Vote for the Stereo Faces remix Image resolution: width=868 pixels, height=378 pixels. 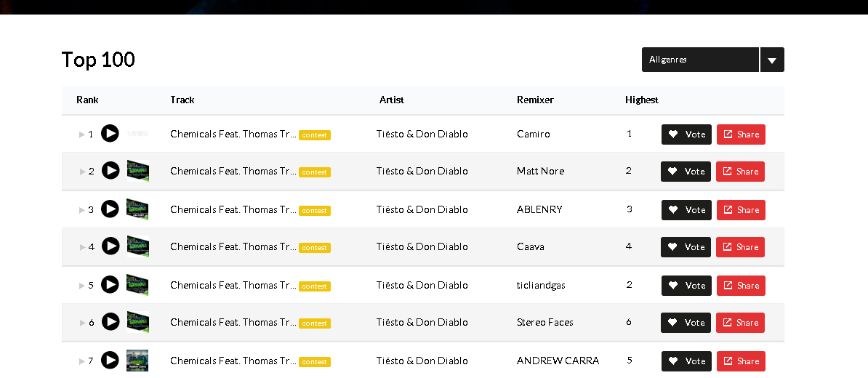click(686, 323)
